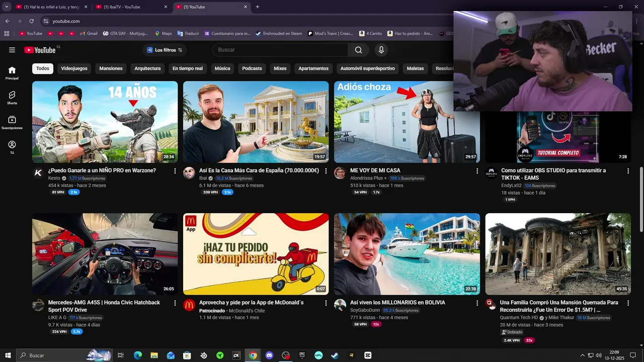Go to Principal in the sidebar
The image size is (644, 362).
(12, 73)
